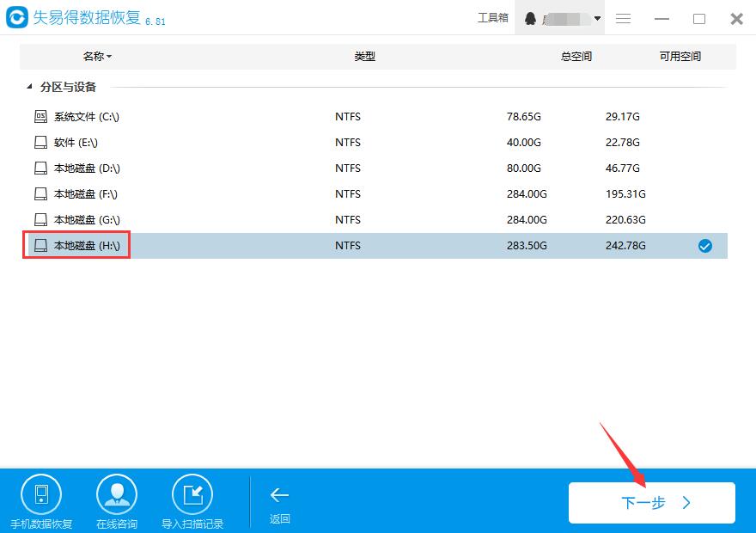Click the 可用空间 column header
Image resolution: width=756 pixels, height=533 pixels.
point(680,57)
